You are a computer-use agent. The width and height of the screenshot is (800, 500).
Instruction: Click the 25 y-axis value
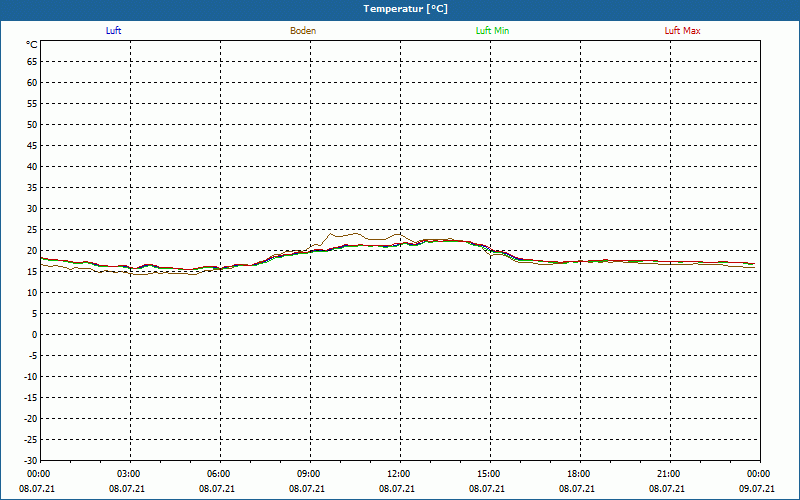tap(32, 230)
